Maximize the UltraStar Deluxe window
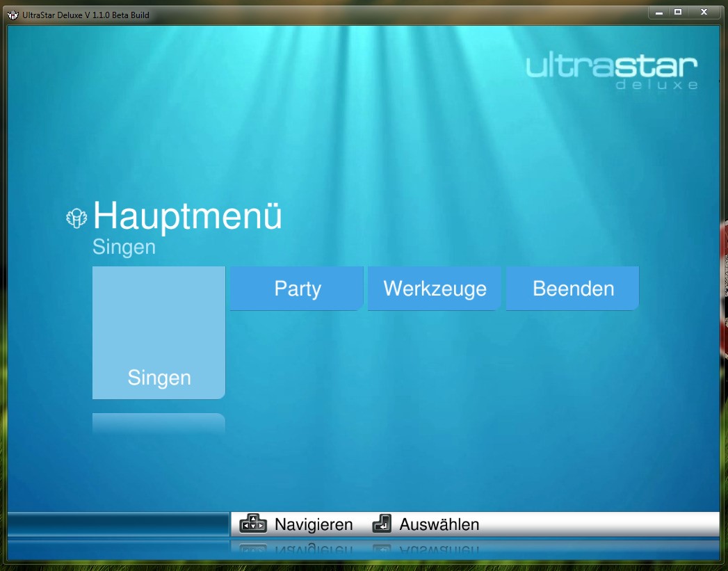This screenshot has height=571, width=728. pos(678,13)
